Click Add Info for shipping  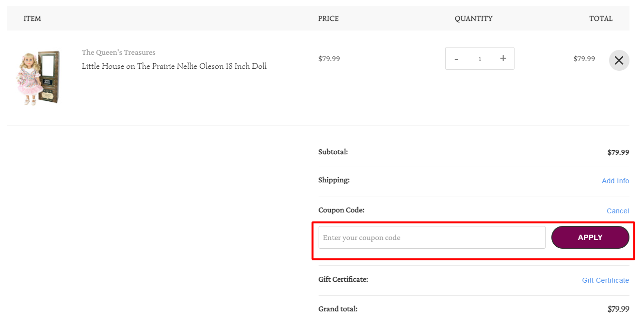(615, 181)
